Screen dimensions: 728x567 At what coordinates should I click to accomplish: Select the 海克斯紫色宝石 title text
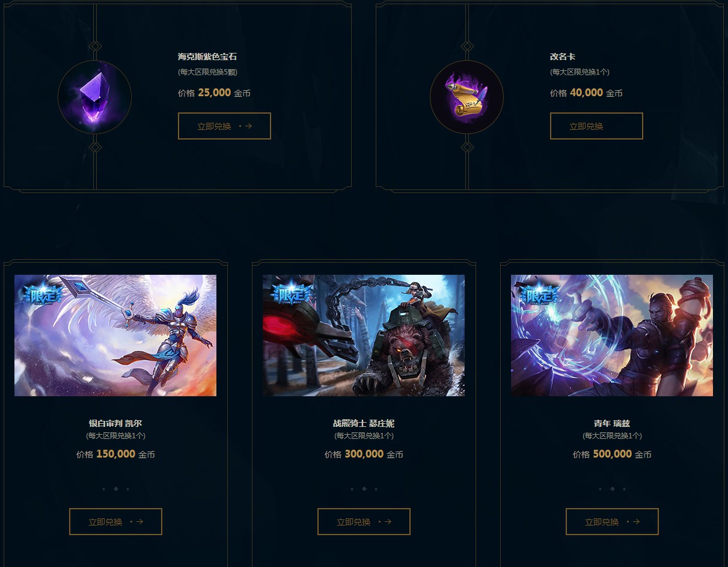point(207,57)
